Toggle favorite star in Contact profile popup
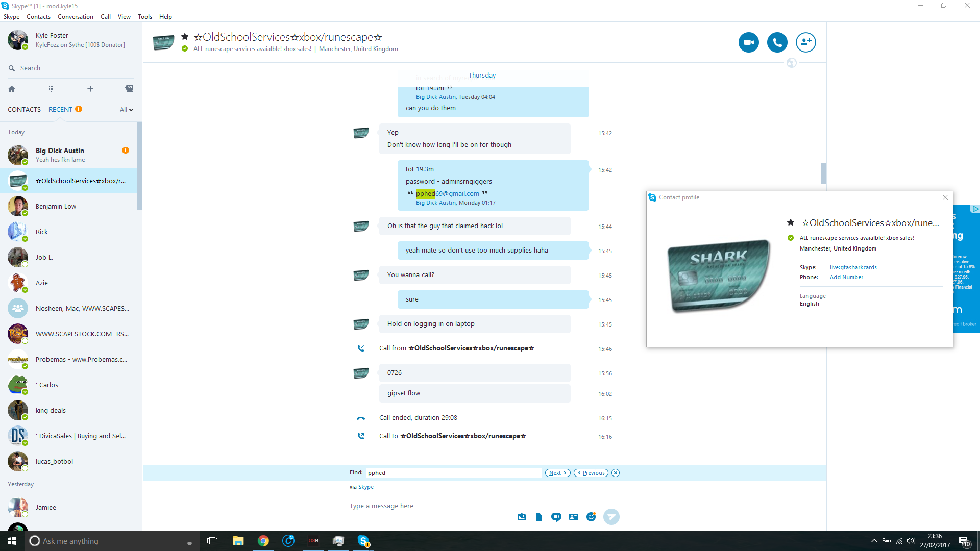The image size is (980, 551). (x=791, y=222)
